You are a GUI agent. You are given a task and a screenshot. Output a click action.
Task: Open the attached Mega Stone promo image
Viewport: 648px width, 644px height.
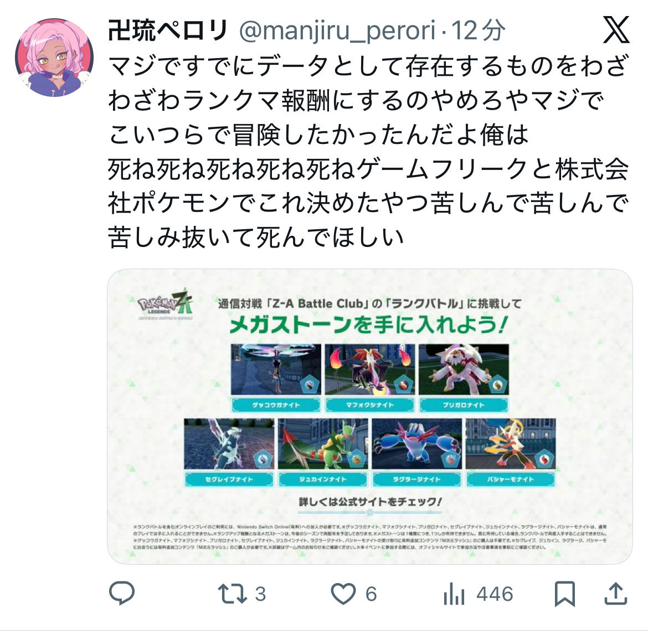click(370, 416)
